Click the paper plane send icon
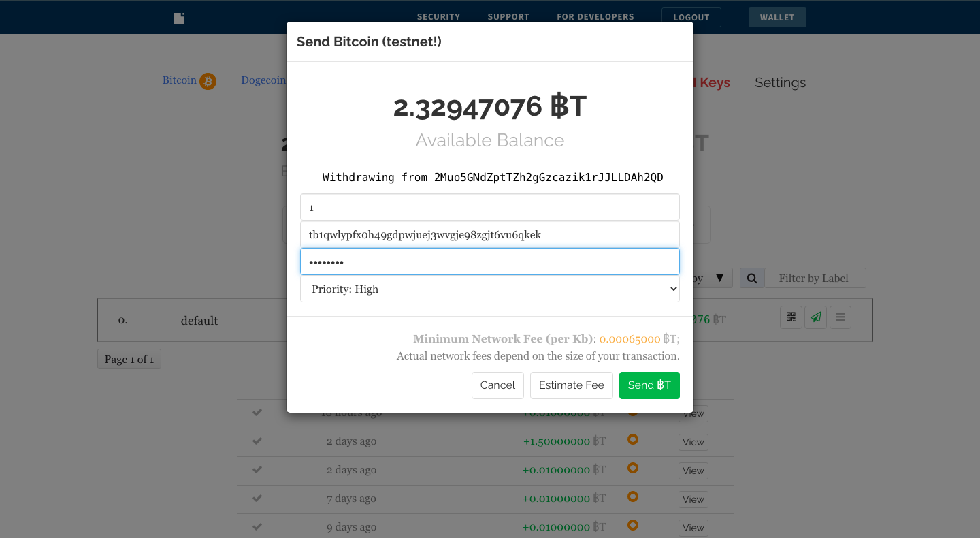 (815, 317)
